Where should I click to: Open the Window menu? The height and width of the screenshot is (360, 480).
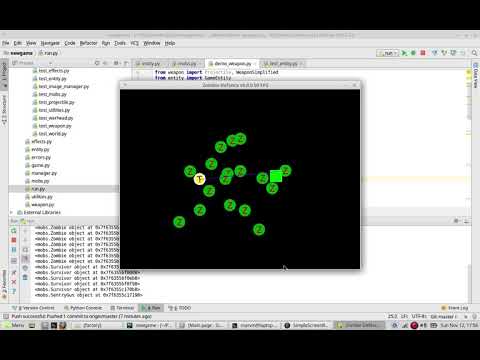(152, 43)
